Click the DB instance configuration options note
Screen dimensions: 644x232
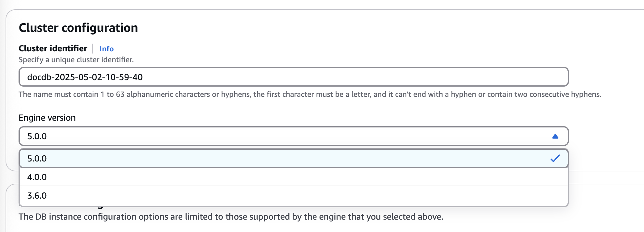coord(231,217)
